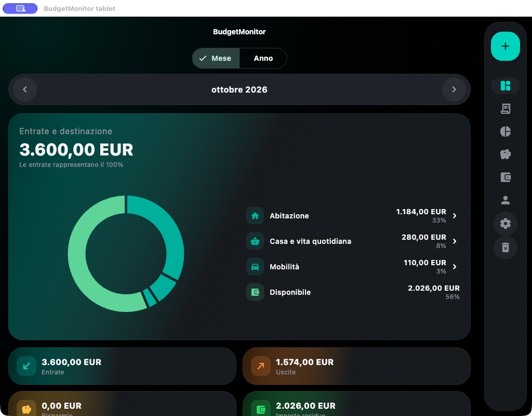Open the 0,00 EUR Risparmio card
The image size is (532, 416).
coord(122,404)
